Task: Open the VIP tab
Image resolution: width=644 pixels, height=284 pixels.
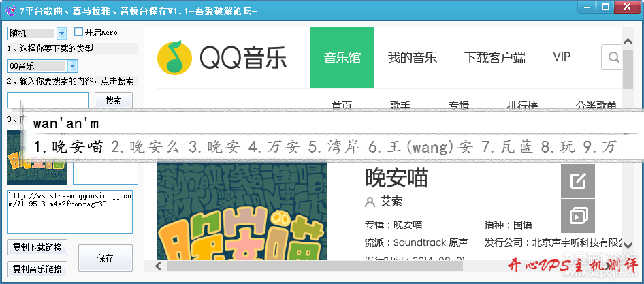Action: click(562, 57)
